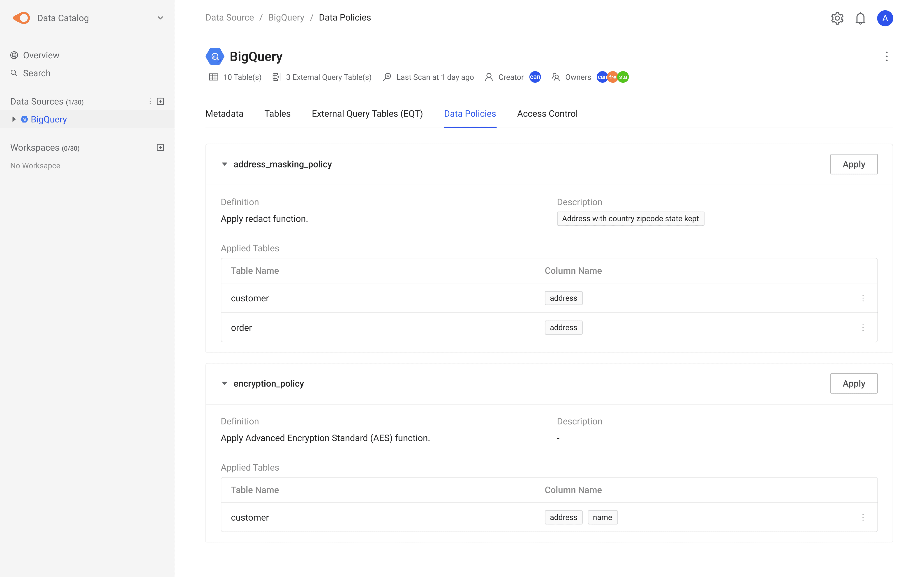Open encryption_policy customer row options
The width and height of the screenshot is (924, 577).
pyautogui.click(x=863, y=517)
